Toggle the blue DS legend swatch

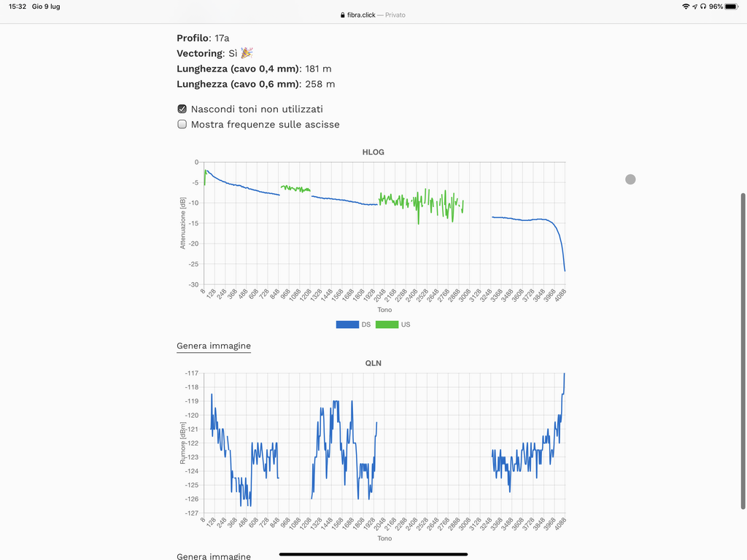(347, 324)
